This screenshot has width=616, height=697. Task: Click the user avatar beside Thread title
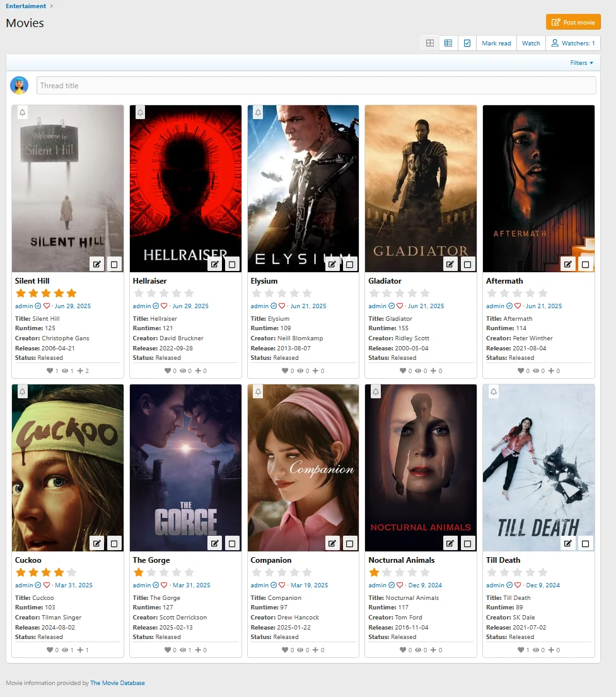[x=19, y=85]
